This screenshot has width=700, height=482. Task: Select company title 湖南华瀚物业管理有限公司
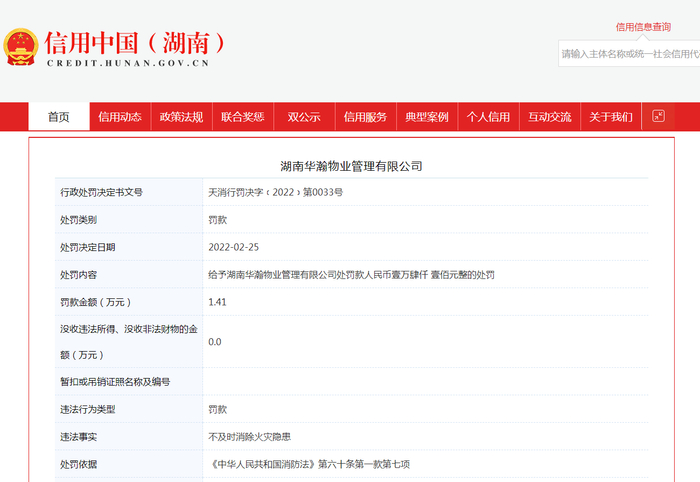351,166
